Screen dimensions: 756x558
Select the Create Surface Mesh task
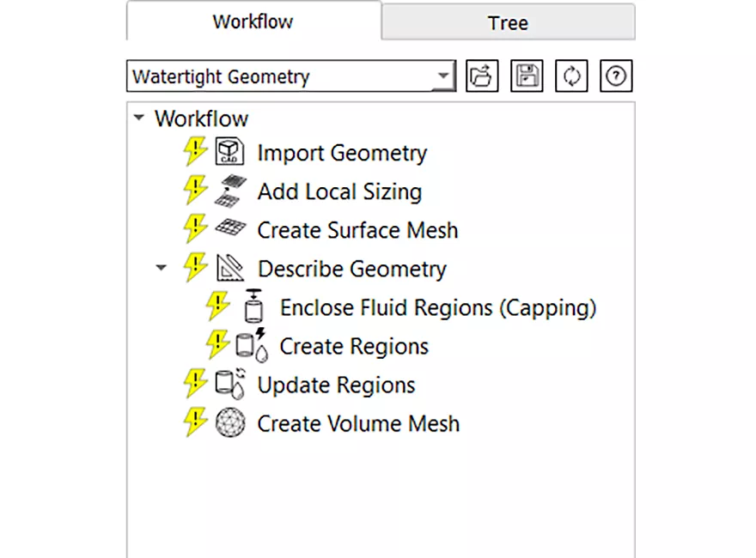coord(357,230)
